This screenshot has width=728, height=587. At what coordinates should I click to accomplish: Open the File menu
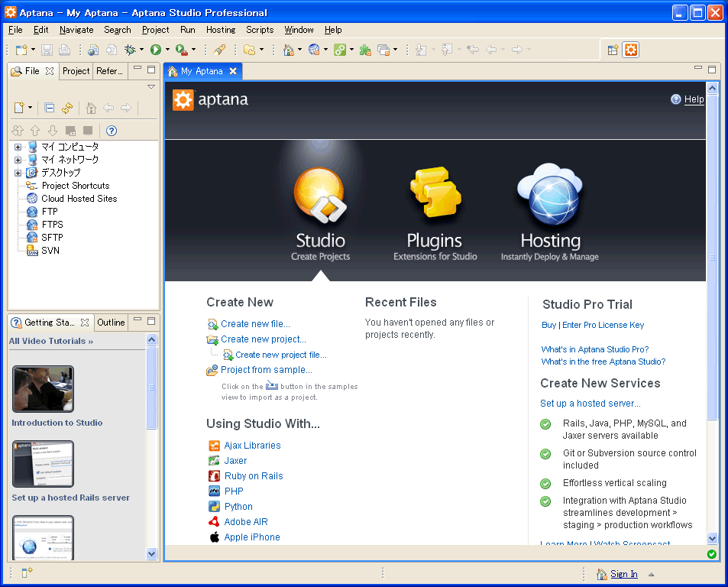15,30
